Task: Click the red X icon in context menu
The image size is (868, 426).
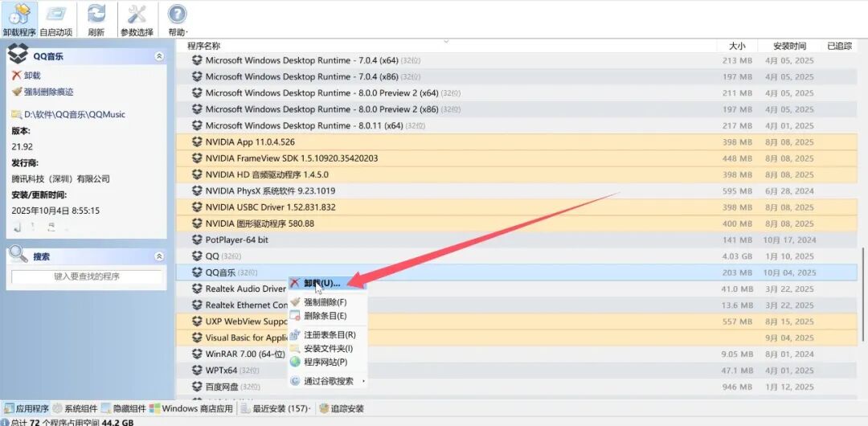Action: pos(295,282)
